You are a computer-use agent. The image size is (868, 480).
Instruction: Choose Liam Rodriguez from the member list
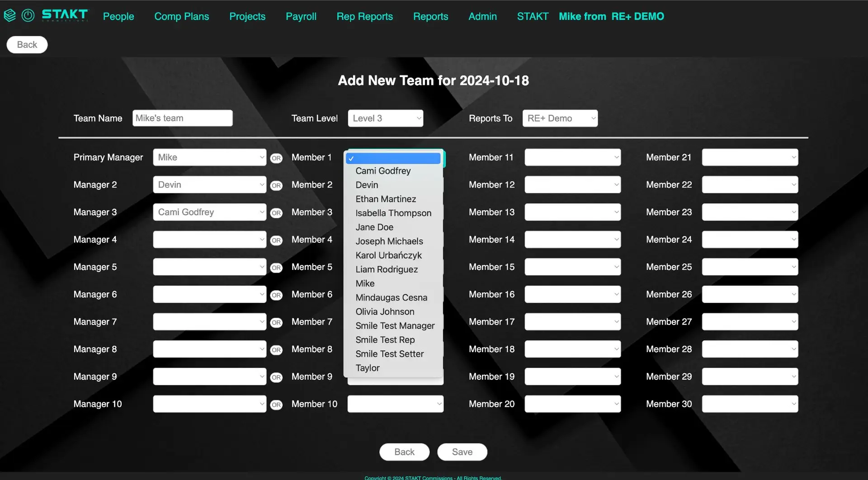click(387, 269)
